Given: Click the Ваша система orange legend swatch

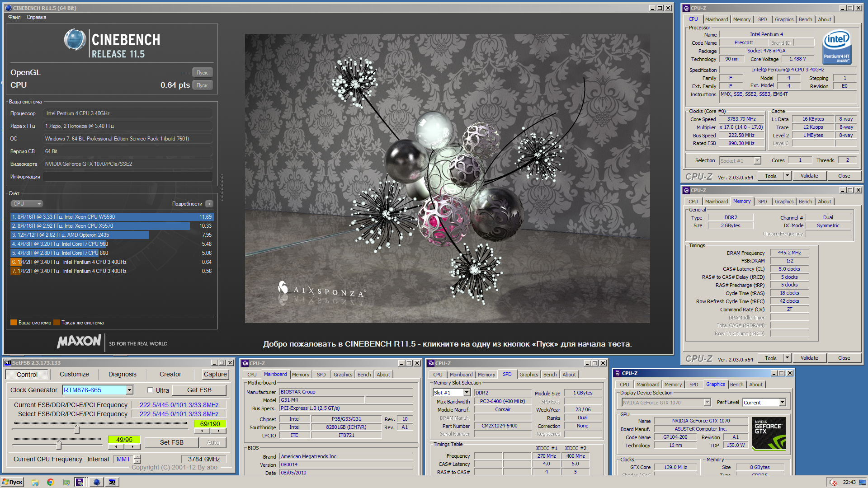Looking at the screenshot, I should point(14,323).
